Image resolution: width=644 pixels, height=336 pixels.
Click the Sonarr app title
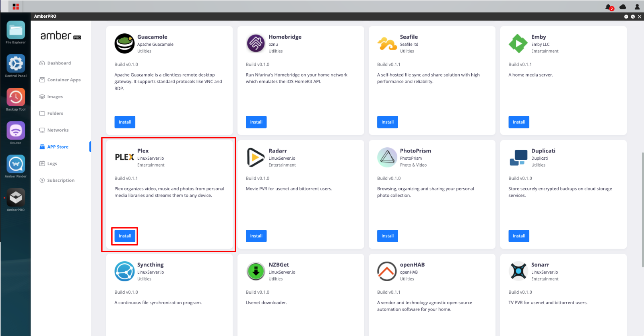point(540,265)
